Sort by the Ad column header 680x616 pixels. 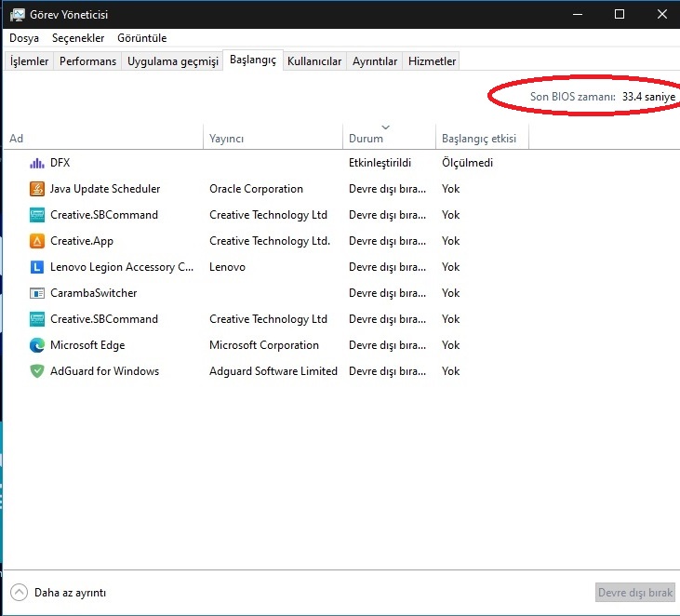[103, 139]
